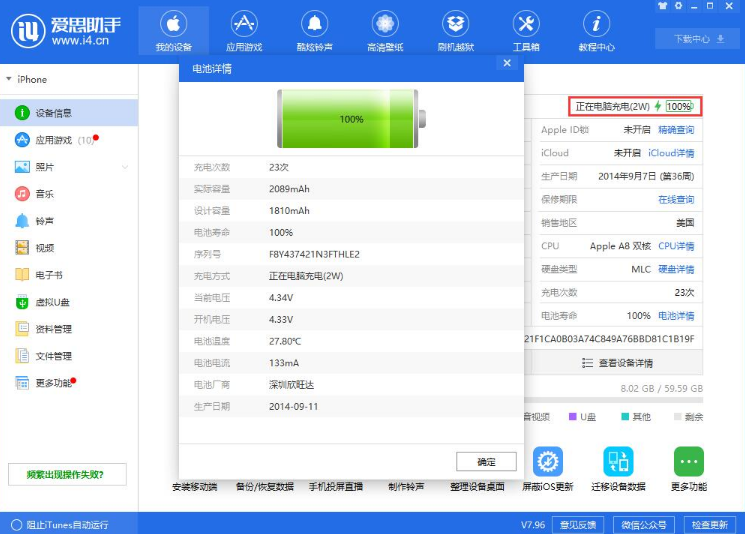
Task: Select the serial number F8Y437421N3FTHLE2
Action: [x=314, y=254]
